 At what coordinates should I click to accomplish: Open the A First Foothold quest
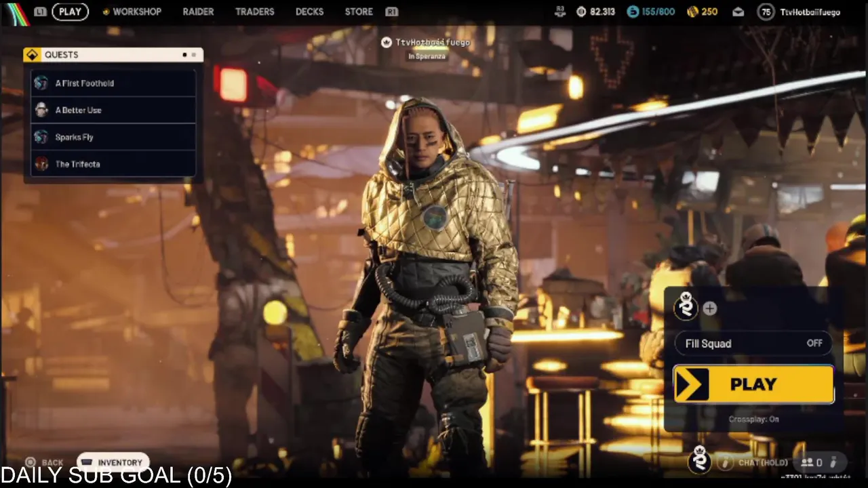pyautogui.click(x=113, y=83)
